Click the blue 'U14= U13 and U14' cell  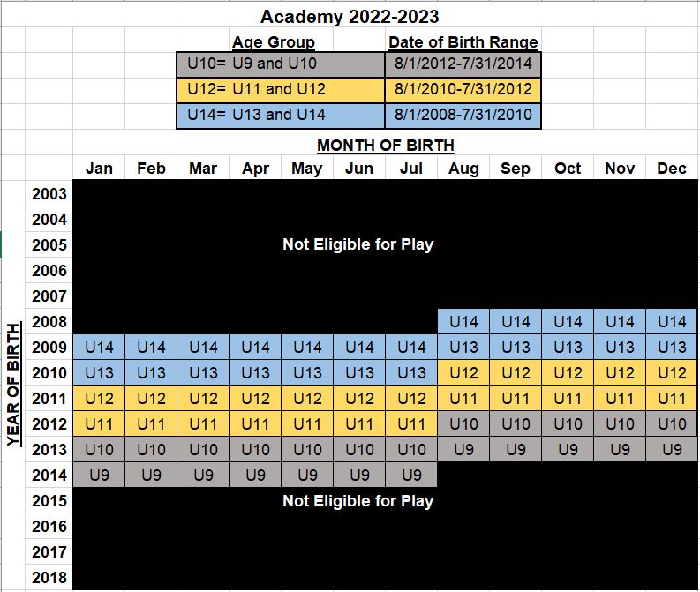click(280, 116)
